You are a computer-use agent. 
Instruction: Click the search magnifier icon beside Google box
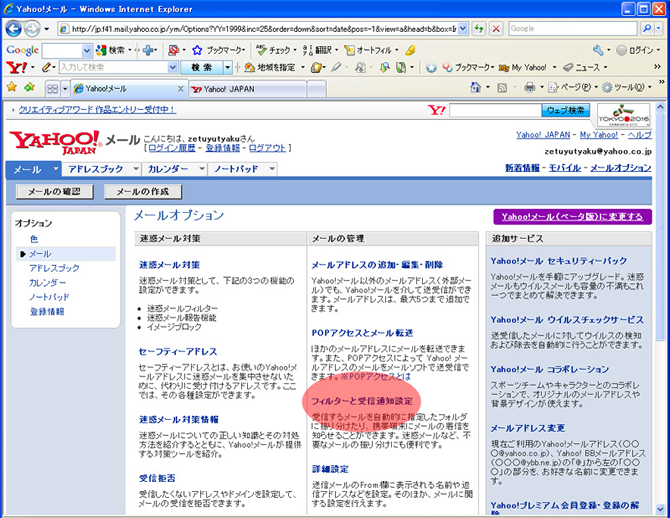[647, 29]
